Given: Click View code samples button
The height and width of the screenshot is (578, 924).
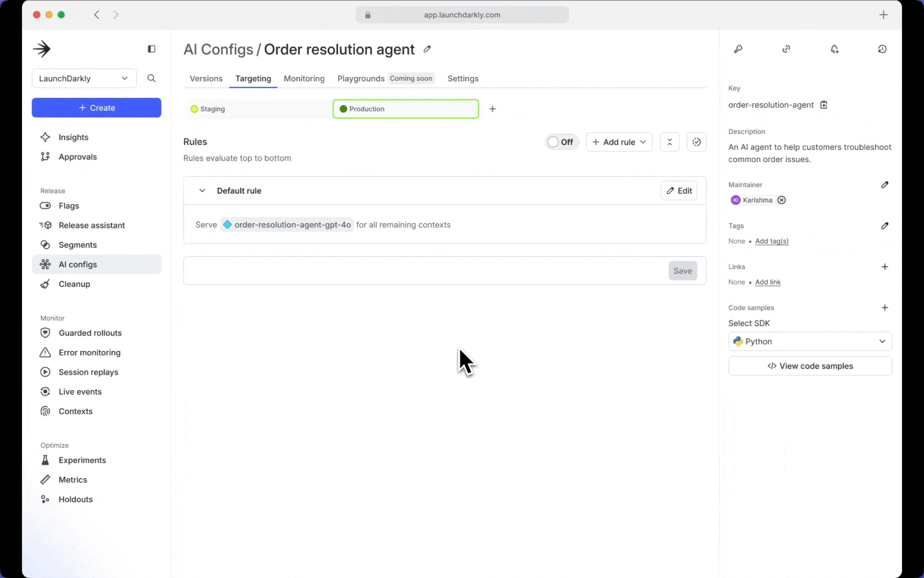Looking at the screenshot, I should pyautogui.click(x=810, y=366).
